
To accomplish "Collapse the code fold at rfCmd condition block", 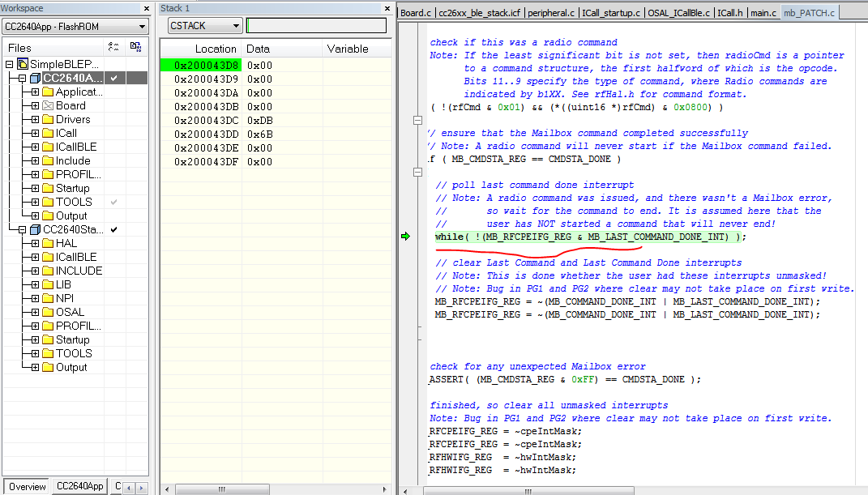I will 418,120.
